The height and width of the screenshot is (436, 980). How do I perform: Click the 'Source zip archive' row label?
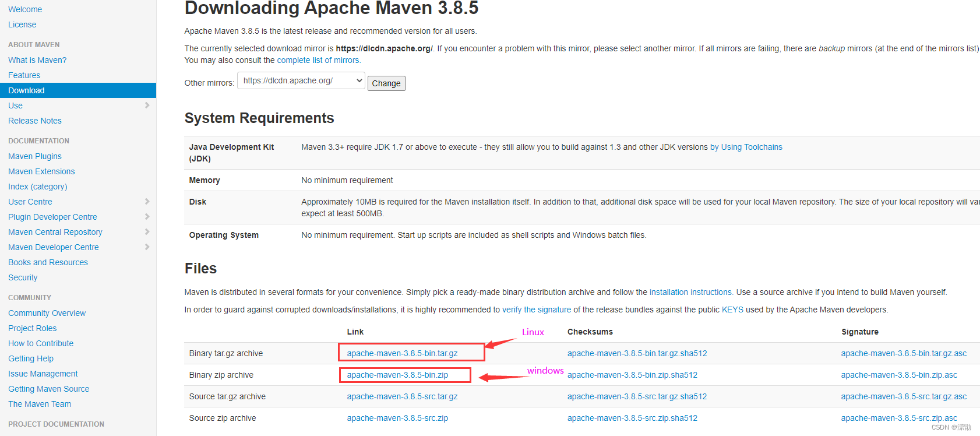(223, 418)
